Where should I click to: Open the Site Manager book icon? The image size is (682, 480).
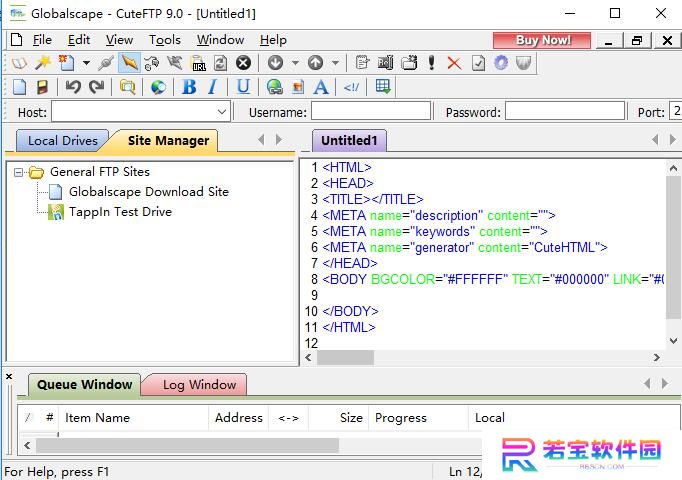click(20, 63)
